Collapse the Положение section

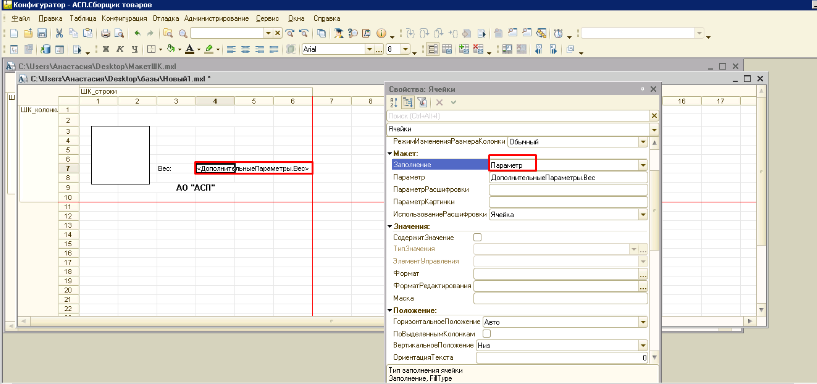[x=389, y=312]
